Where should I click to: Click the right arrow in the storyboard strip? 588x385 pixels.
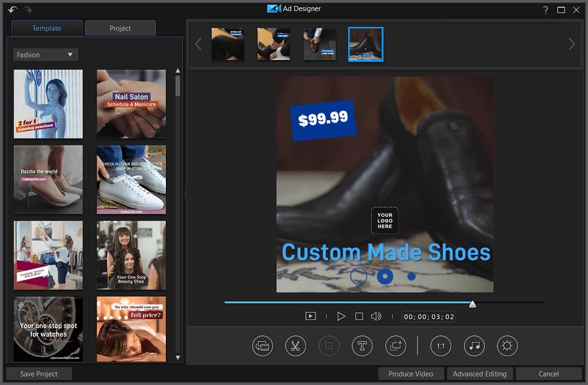572,44
